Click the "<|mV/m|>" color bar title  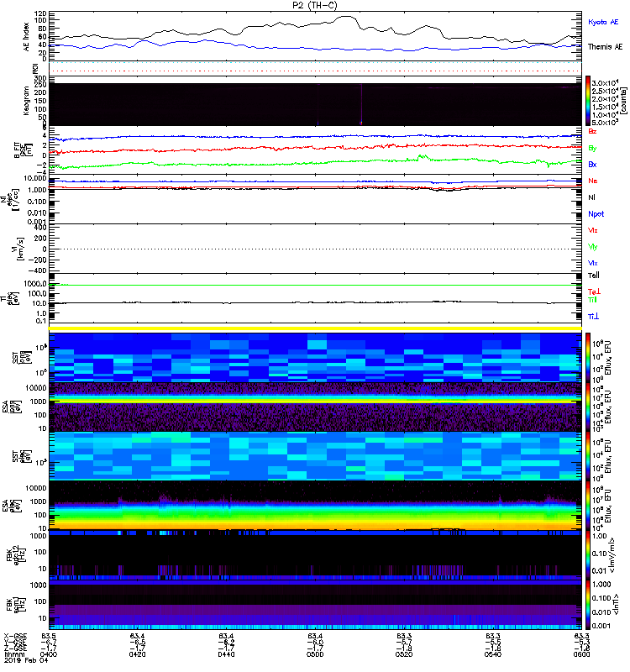612,556
